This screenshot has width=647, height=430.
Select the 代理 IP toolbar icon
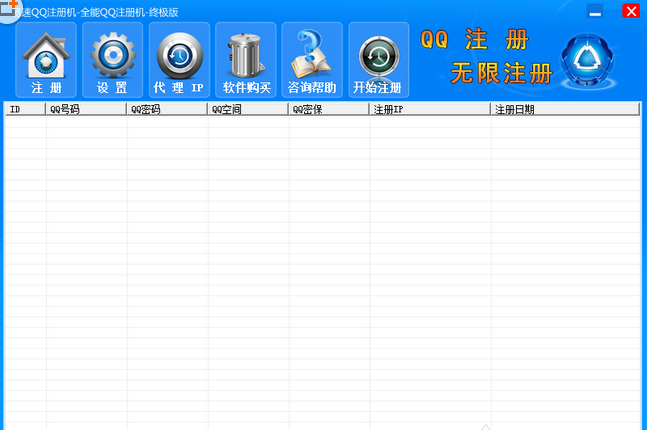click(x=178, y=56)
